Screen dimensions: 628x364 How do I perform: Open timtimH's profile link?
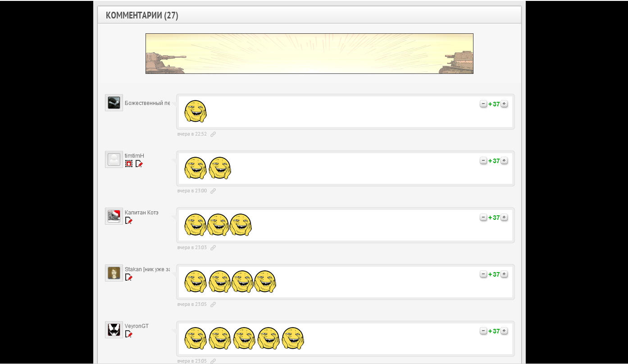click(x=134, y=156)
